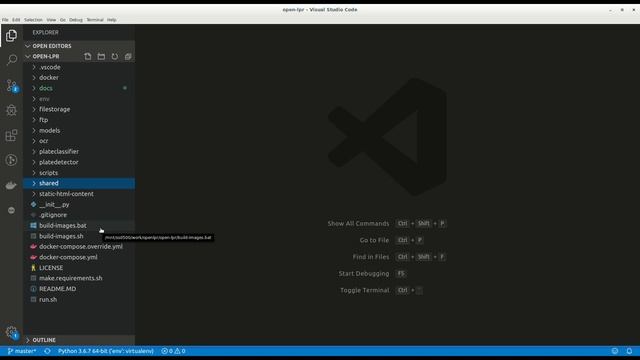
Task: Open the run test activity bar icon
Action: (11, 160)
